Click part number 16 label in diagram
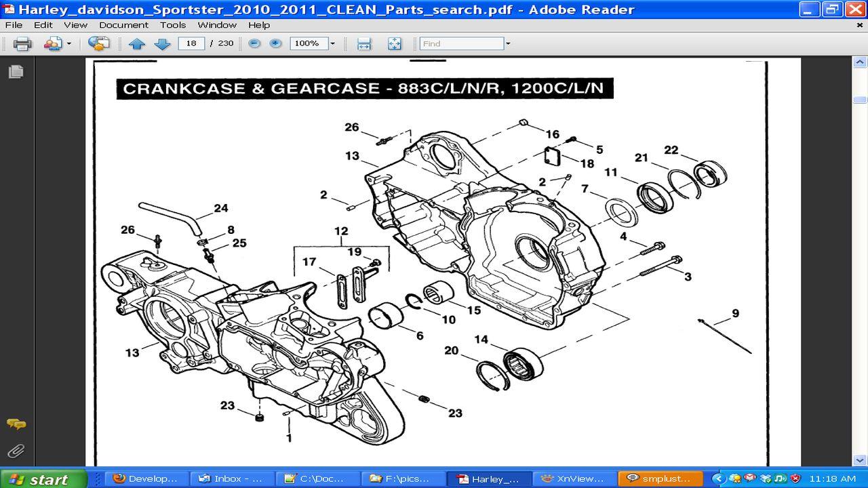 [x=553, y=134]
